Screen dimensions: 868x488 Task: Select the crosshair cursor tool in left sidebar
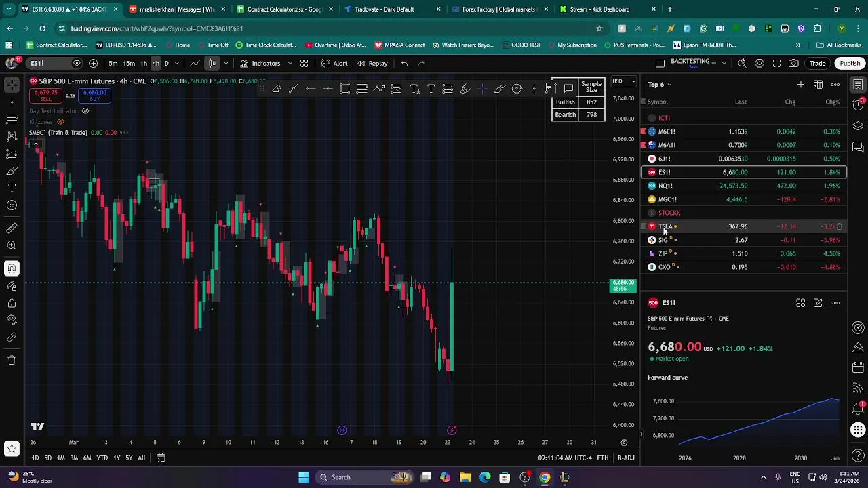click(x=12, y=85)
